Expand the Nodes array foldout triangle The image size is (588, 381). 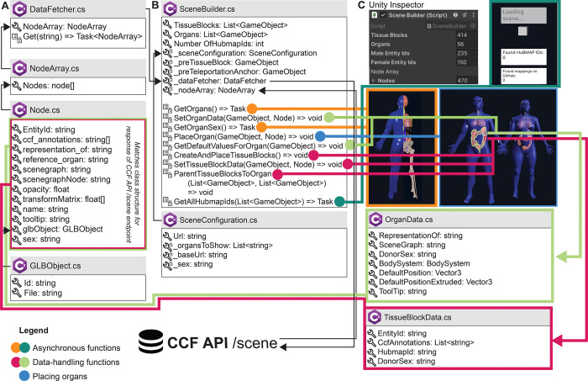373,81
